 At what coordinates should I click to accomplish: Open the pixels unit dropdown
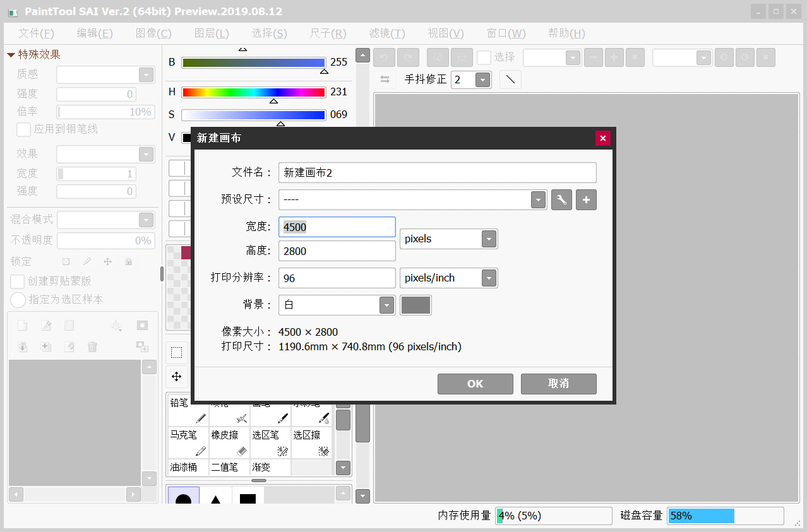click(489, 239)
